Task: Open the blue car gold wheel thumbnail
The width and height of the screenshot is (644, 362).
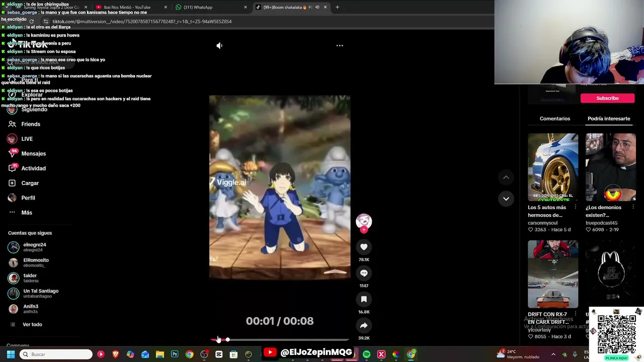Action: pyautogui.click(x=553, y=167)
